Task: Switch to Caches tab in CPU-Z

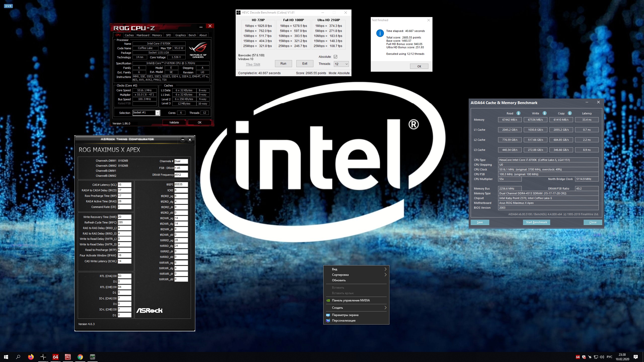Action: pyautogui.click(x=129, y=35)
